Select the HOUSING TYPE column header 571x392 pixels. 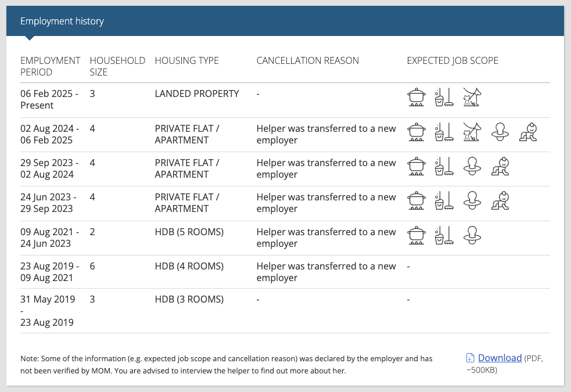[x=187, y=60]
